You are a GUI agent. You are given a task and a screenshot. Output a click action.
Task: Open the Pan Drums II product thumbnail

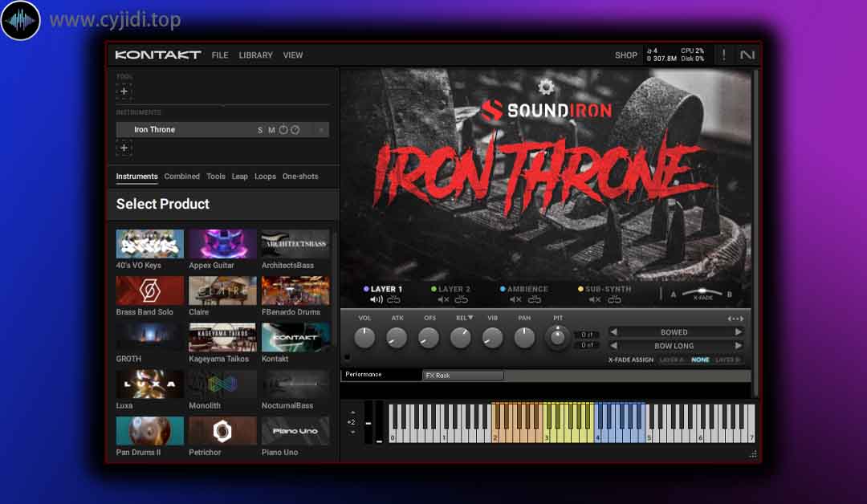click(x=150, y=430)
